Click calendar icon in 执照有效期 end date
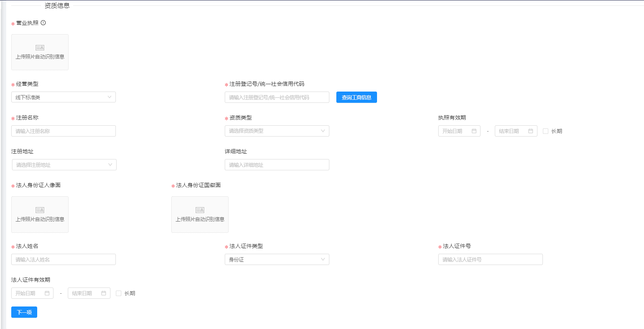The height and width of the screenshot is (329, 644). 530,131
